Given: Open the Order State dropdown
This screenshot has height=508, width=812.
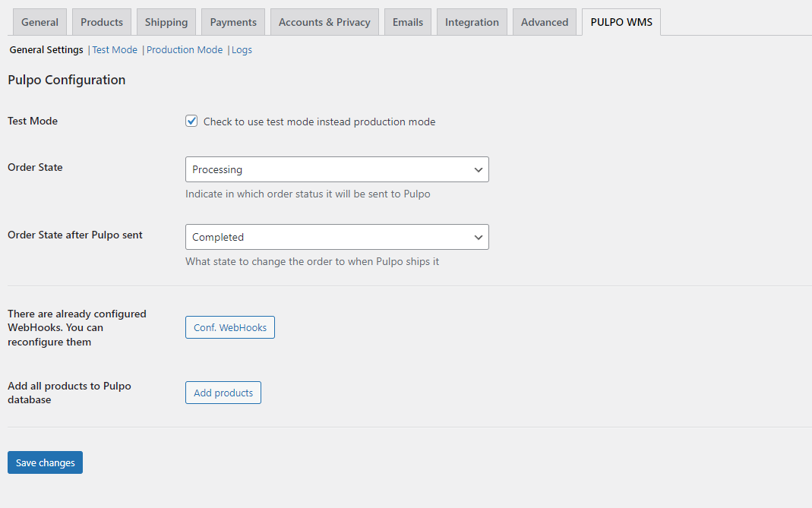Looking at the screenshot, I should tap(337, 169).
